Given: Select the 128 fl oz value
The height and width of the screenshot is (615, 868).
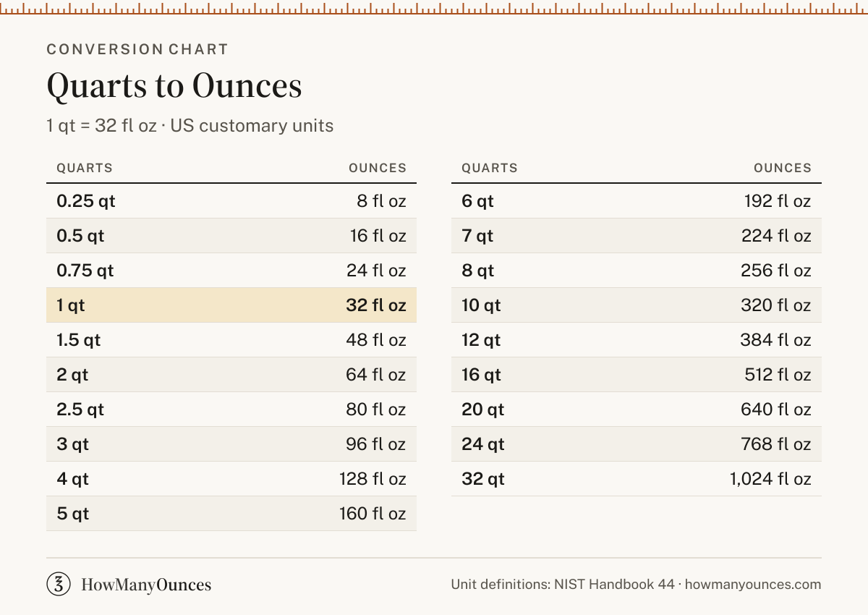Looking at the screenshot, I should tap(373, 479).
